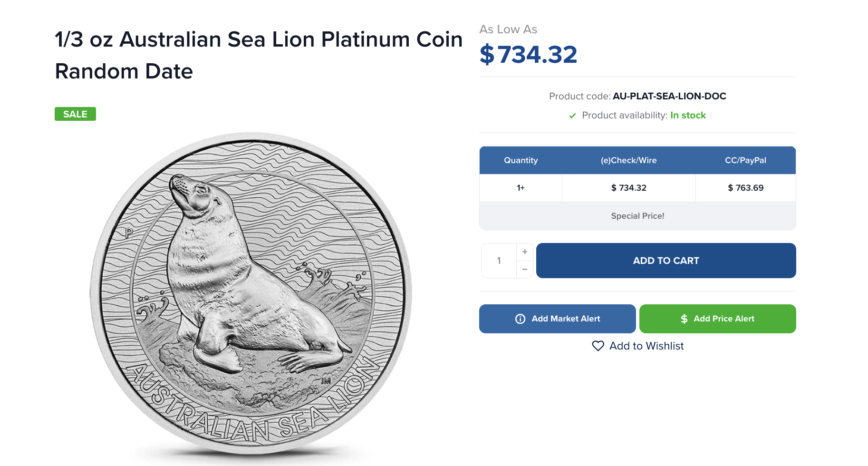Click the CC/PayPal column header
This screenshot has height=466, width=868.
745,160
